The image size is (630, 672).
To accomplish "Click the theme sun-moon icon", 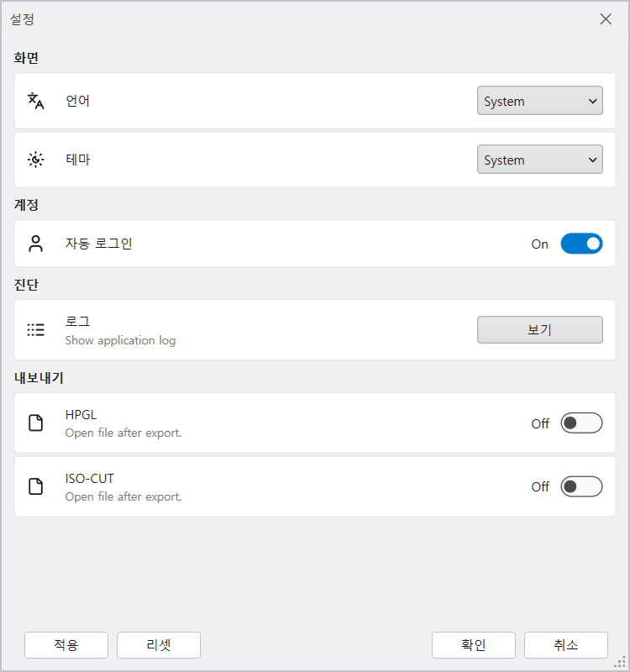I will point(35,160).
